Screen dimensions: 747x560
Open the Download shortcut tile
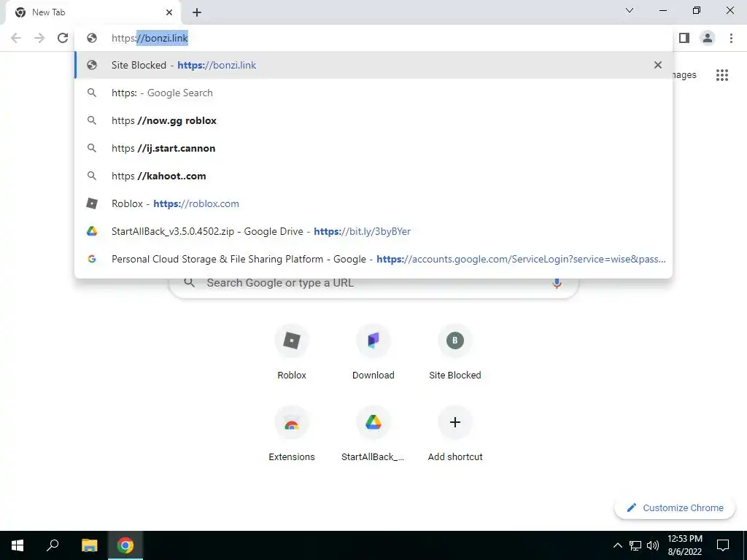click(x=373, y=352)
